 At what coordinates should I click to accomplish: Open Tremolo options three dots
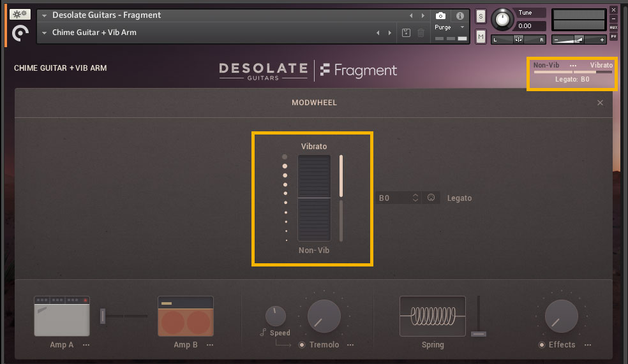coord(350,345)
